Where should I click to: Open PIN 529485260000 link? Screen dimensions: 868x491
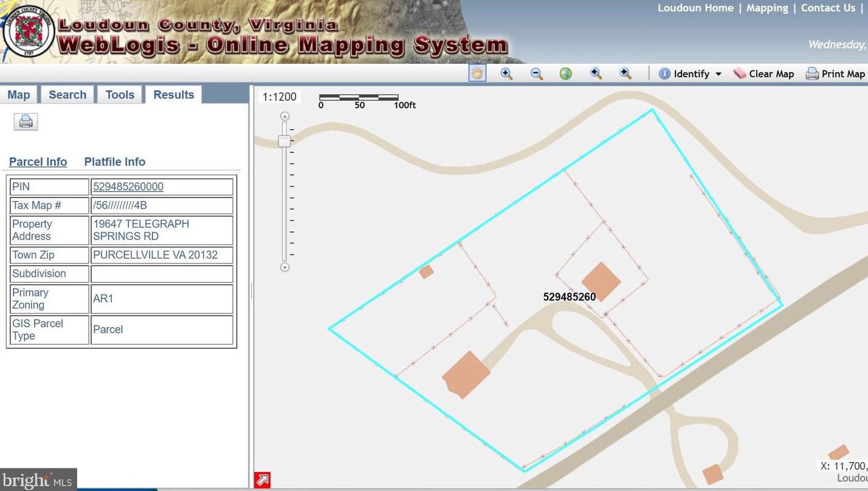[x=128, y=187]
